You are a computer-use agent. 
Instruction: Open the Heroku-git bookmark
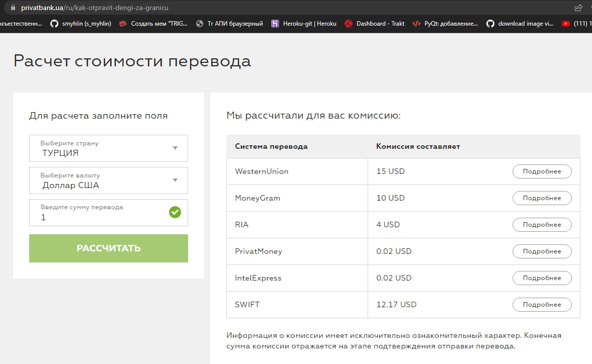point(304,23)
